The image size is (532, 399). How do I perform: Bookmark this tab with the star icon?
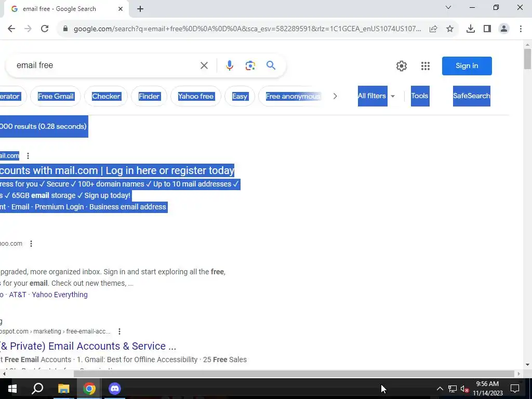click(450, 29)
